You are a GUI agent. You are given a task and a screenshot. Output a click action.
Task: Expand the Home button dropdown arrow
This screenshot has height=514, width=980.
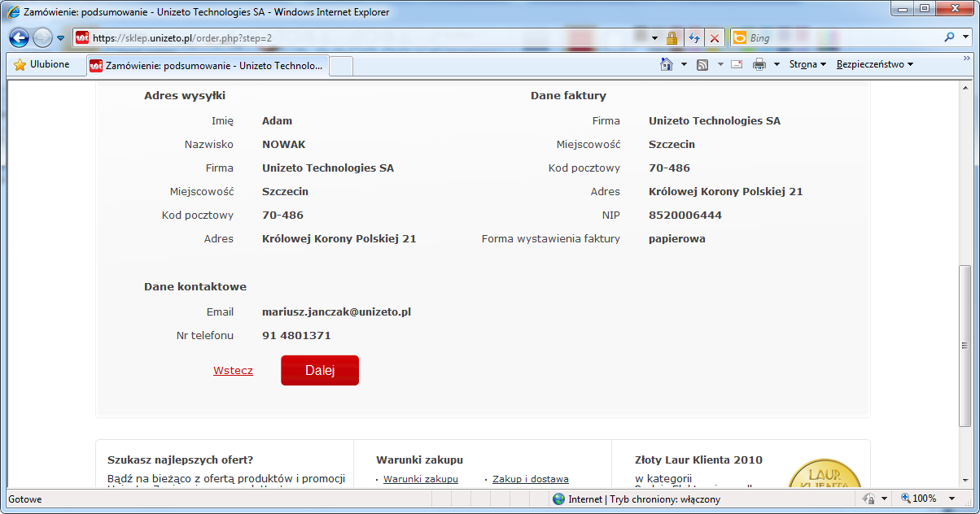pos(684,65)
